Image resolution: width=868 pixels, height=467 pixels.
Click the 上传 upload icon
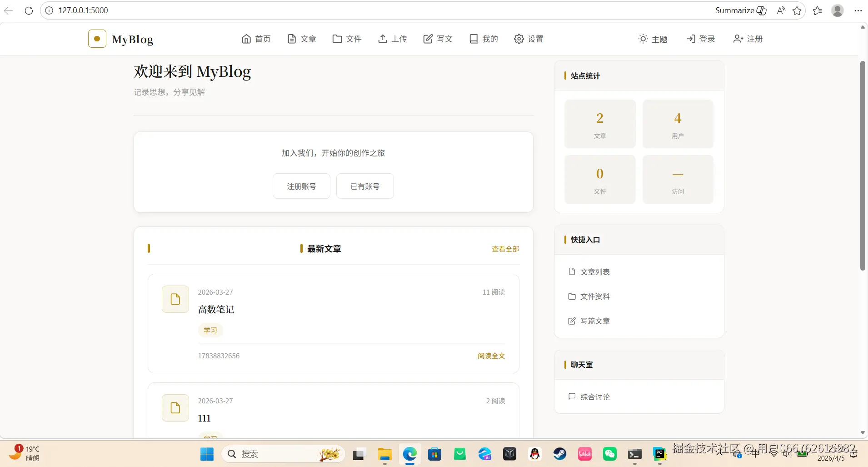[x=382, y=39]
